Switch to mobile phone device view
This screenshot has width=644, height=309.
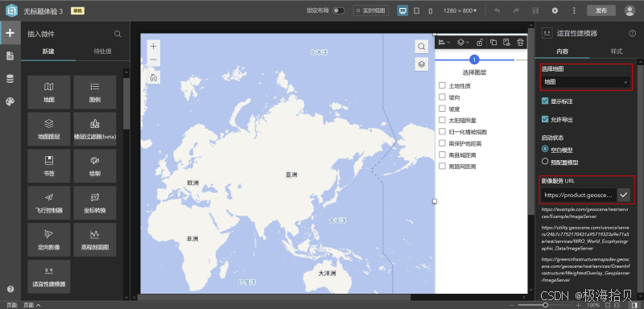[430, 10]
